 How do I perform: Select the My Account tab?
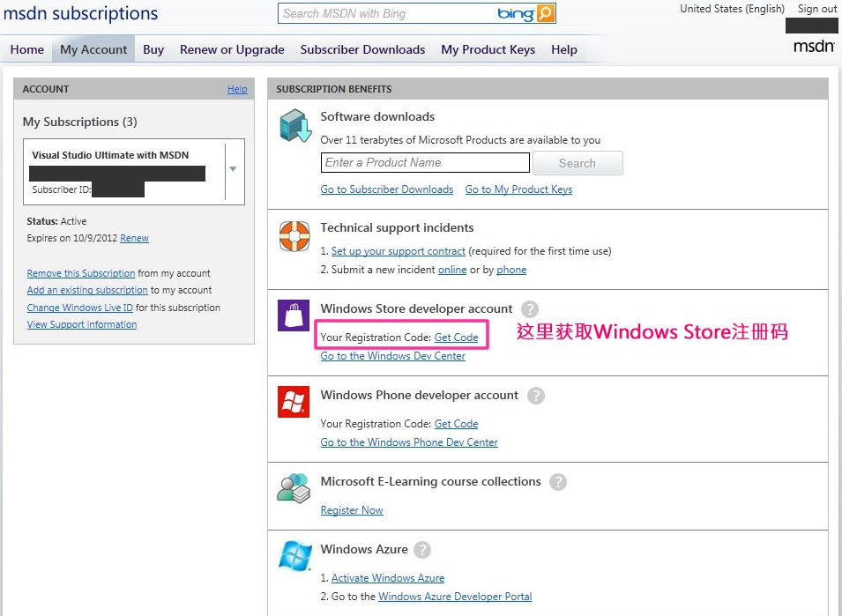[93, 49]
